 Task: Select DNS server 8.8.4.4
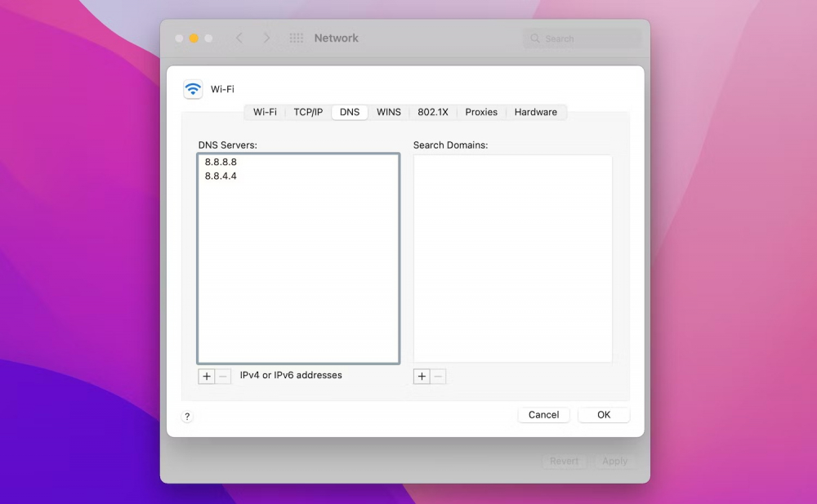pos(221,176)
